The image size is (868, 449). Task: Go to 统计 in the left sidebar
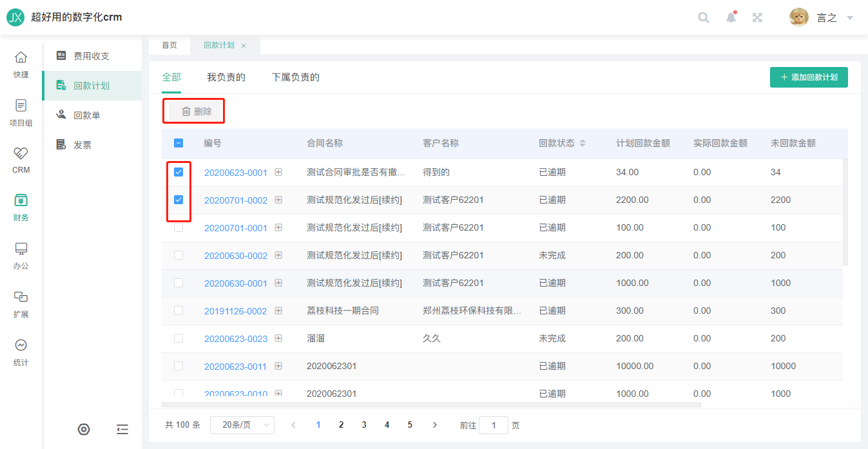[x=21, y=352]
